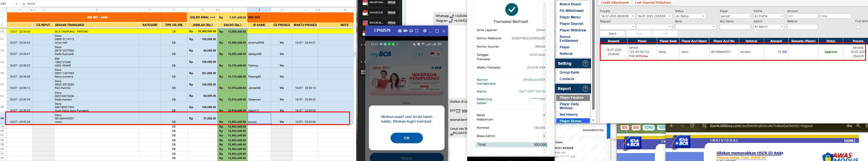Go back in the KlikBCA browser

click(x=672, y=126)
